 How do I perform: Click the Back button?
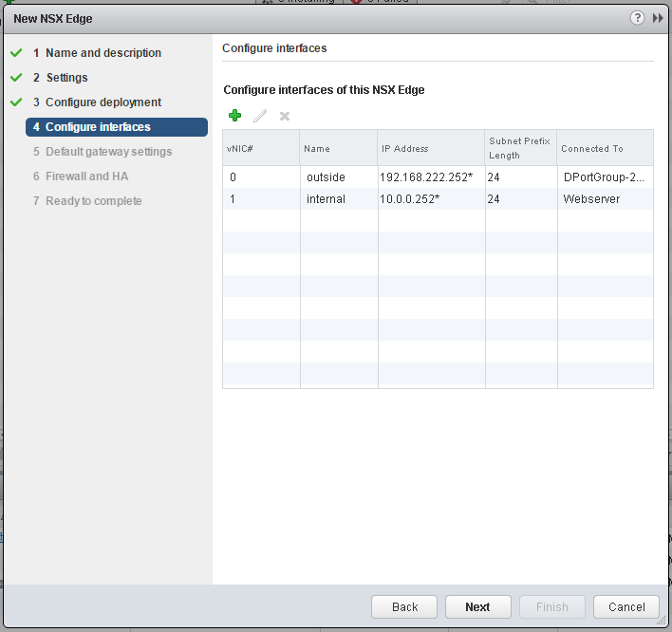tap(404, 606)
